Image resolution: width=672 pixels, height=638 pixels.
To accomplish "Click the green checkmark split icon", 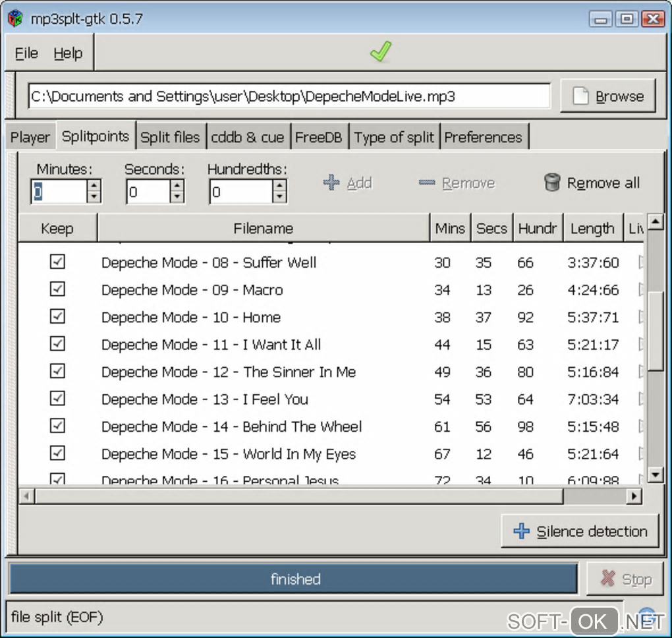I will (x=381, y=51).
